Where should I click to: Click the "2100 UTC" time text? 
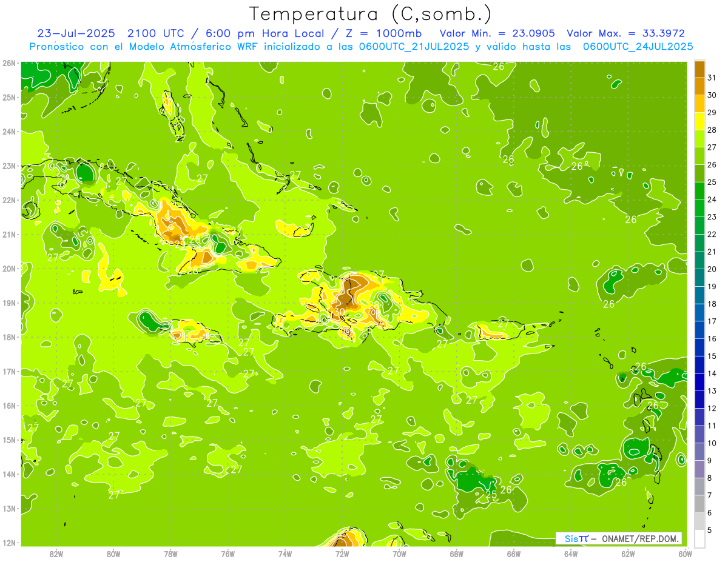coord(155,33)
